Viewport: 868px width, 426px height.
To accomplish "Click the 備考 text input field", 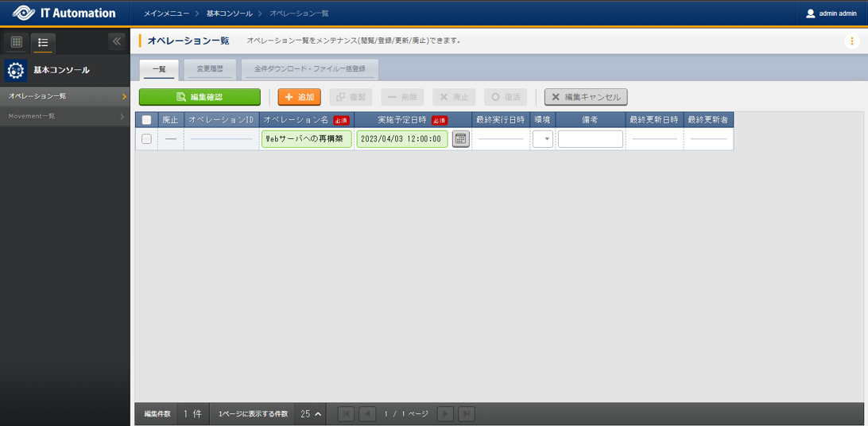I will [590, 139].
